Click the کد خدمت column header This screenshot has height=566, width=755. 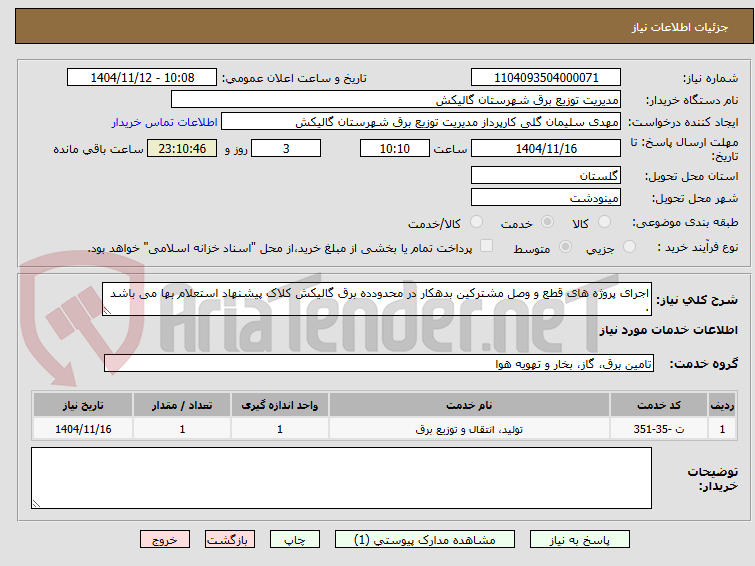tap(658, 405)
